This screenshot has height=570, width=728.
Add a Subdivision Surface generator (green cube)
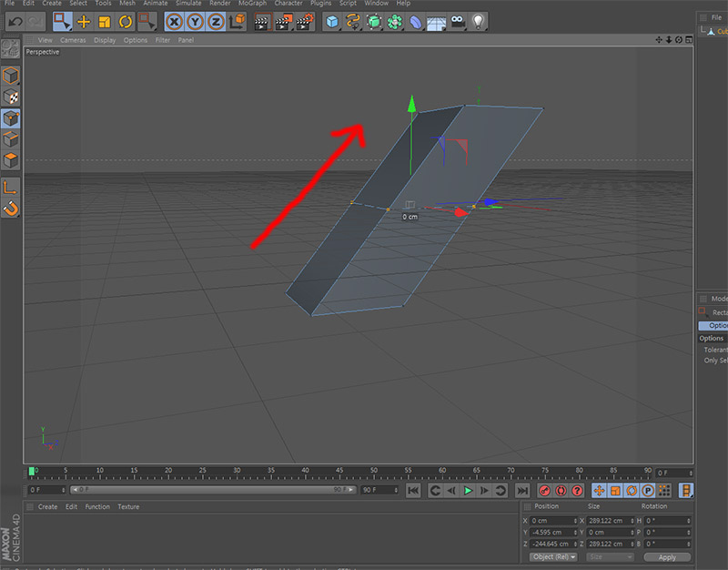(374, 22)
